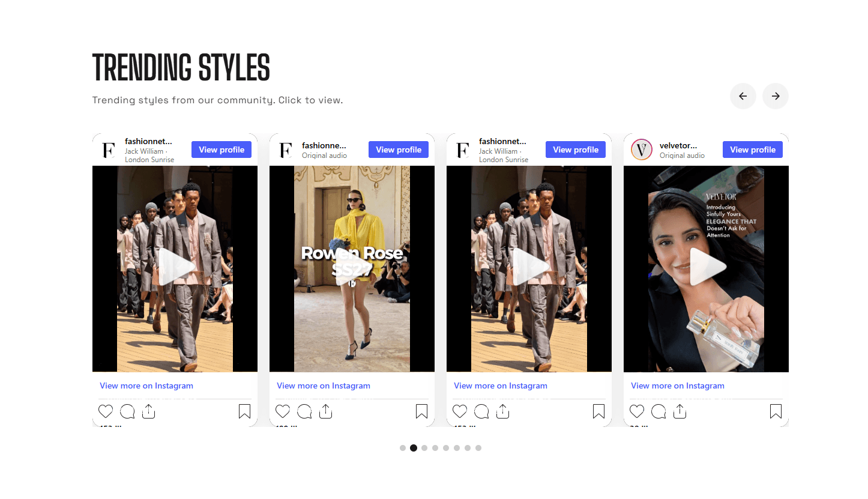
Task: Jump to the last pagination dot
Action: tap(478, 448)
